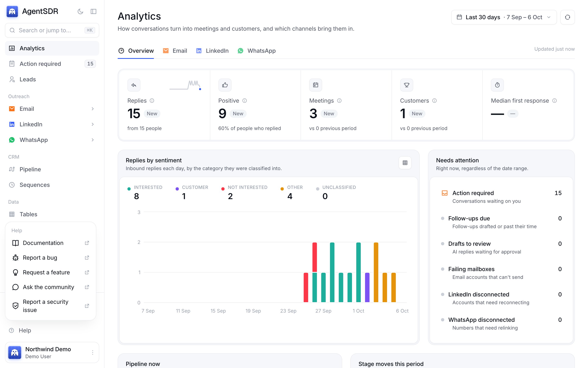This screenshot has height=368, width=588.
Task: Focus the Search or jump to field
Action: (52, 30)
